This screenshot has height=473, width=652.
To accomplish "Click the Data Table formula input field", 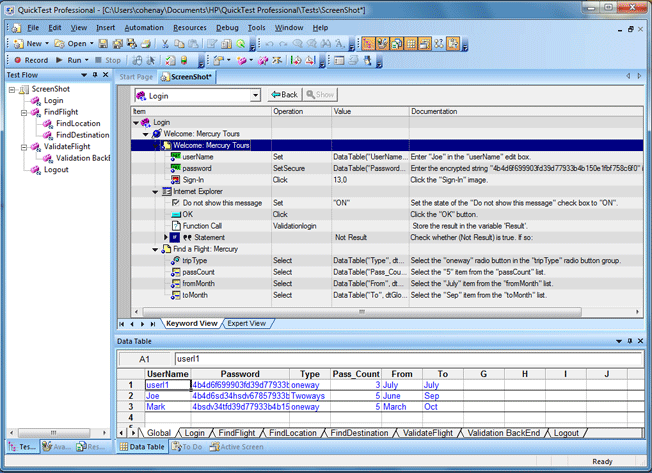I will pyautogui.click(x=400, y=358).
